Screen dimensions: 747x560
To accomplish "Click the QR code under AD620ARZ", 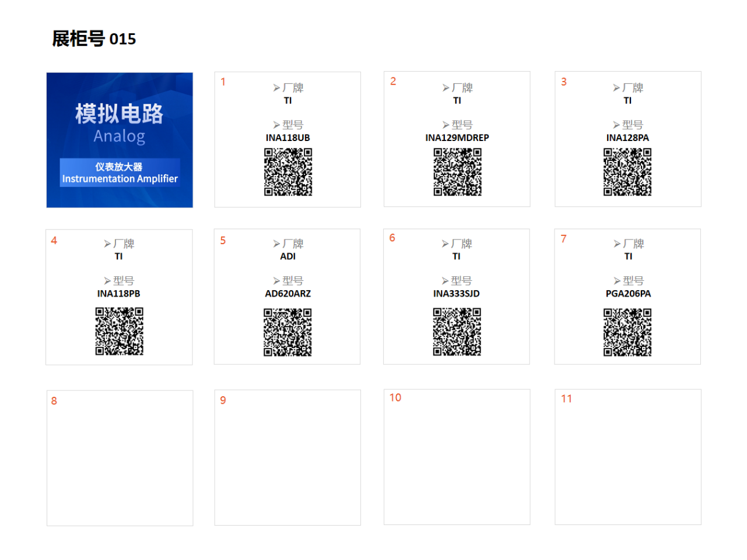I will coord(287,332).
